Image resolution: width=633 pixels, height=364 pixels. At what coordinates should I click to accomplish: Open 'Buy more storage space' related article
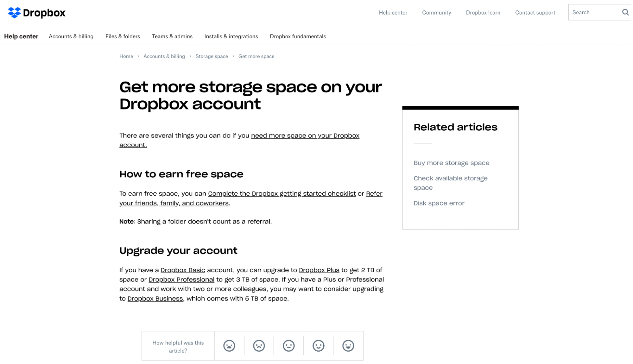(451, 163)
